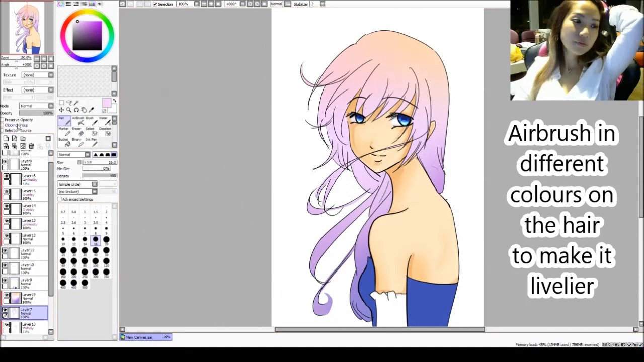Open the brush blend mode Normal dropdown
Viewport: 644px width, 362px height.
pyautogui.click(x=74, y=154)
